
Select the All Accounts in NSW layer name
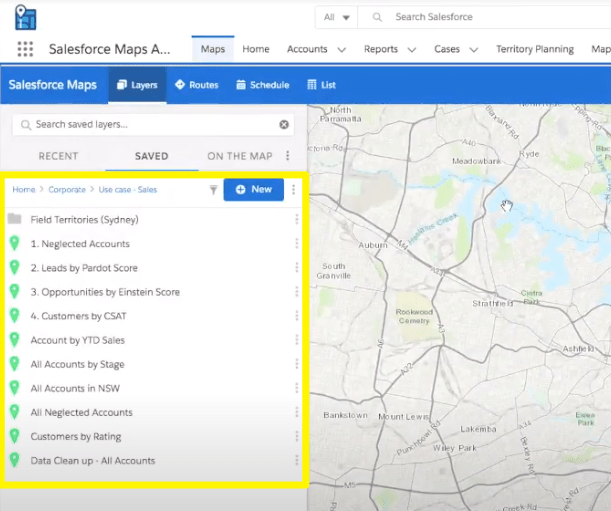tap(75, 388)
